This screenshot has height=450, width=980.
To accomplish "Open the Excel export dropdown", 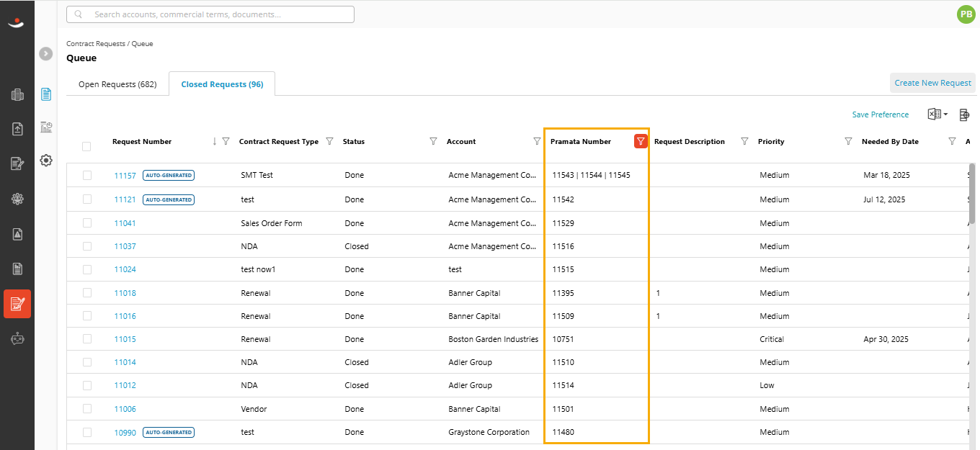I will [x=937, y=114].
